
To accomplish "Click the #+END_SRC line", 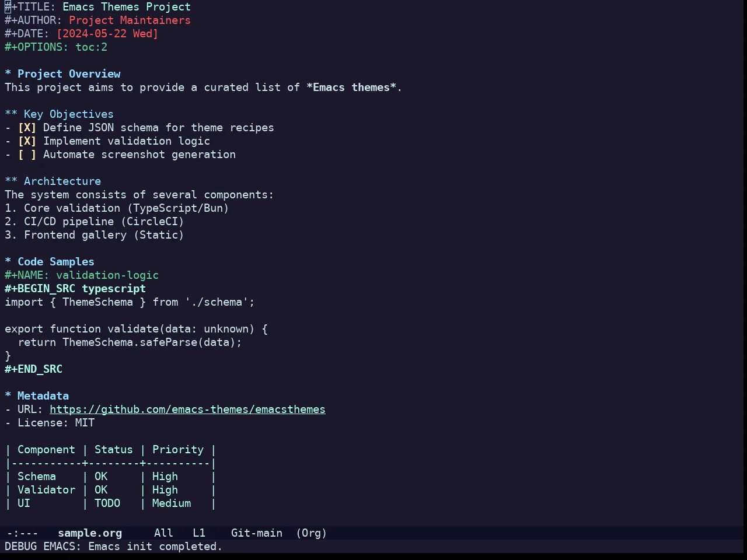I will coord(33,369).
